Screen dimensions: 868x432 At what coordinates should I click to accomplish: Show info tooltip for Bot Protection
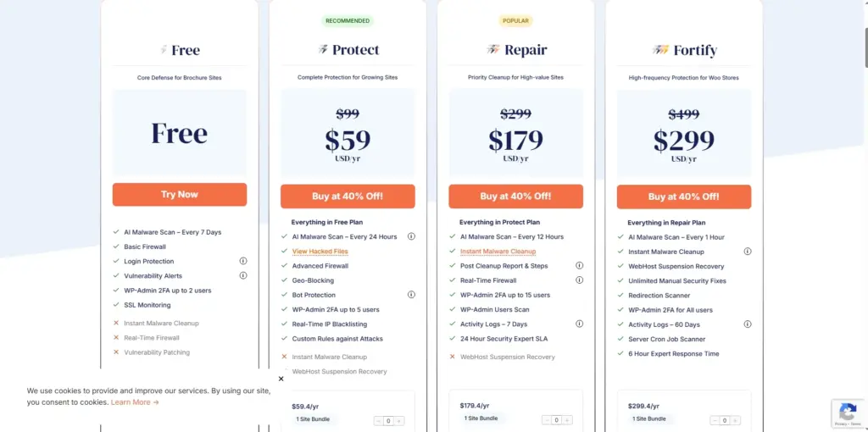(x=411, y=295)
